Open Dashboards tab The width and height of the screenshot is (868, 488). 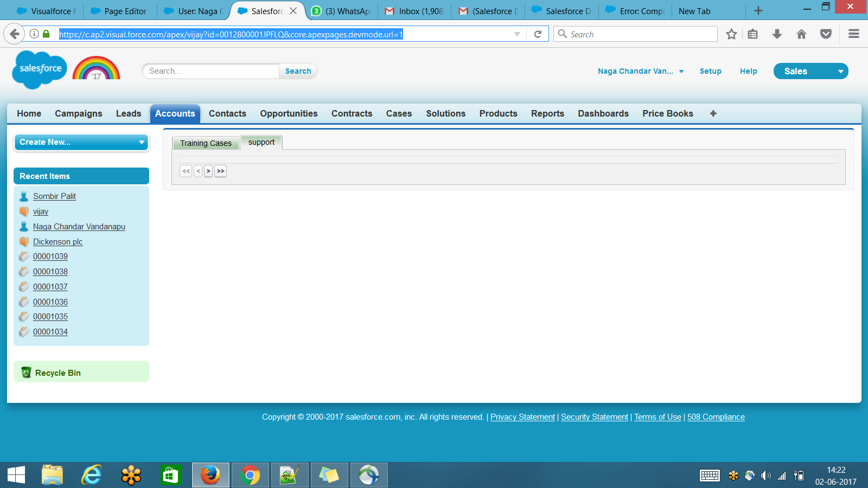[603, 113]
